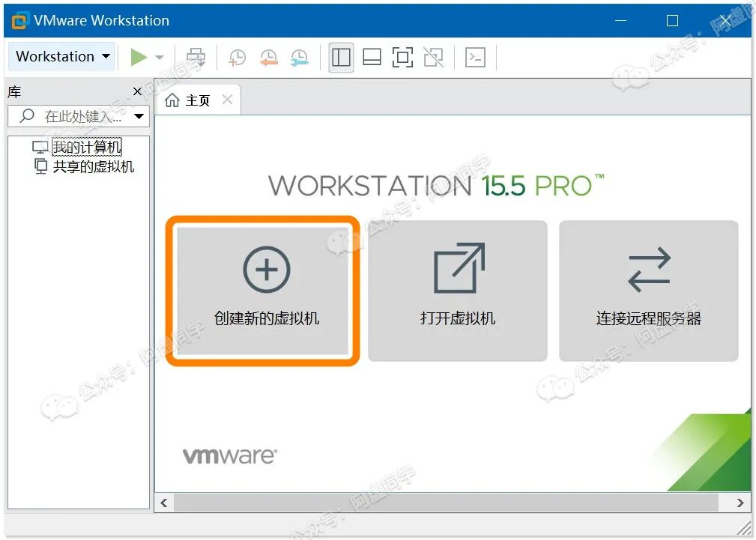Maximize the VMware Workstation window
Viewport: 756px width, 540px height.
click(x=672, y=21)
